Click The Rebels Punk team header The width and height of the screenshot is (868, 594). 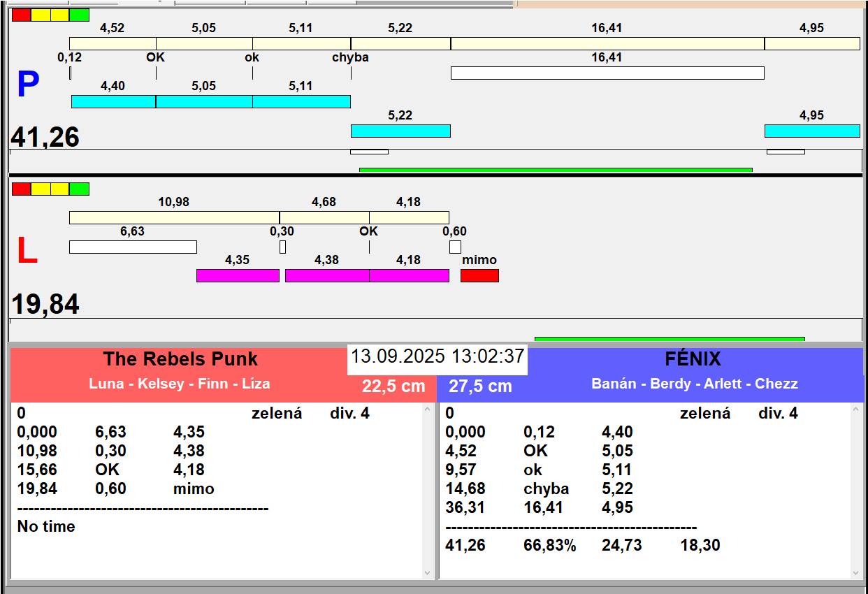[180, 358]
